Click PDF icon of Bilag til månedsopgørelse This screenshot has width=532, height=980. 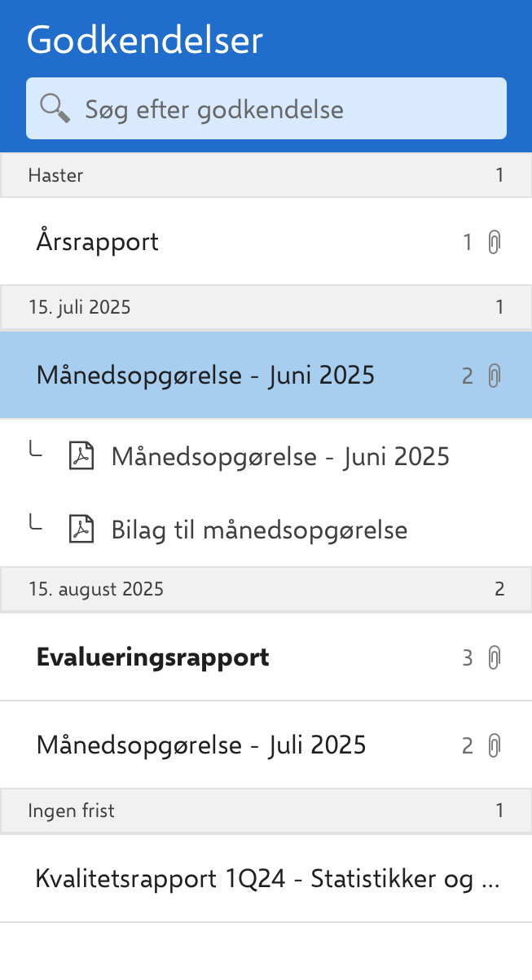81,530
